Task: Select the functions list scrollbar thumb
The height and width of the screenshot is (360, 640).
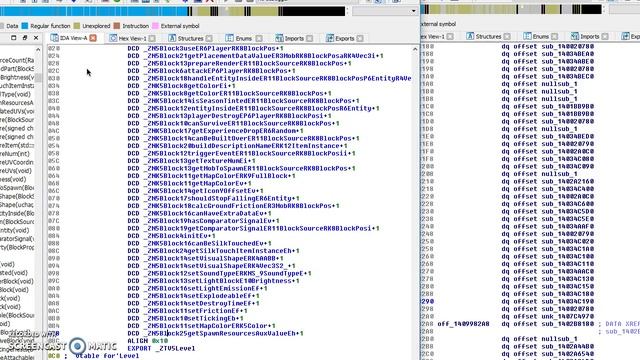Action: pos(38,78)
